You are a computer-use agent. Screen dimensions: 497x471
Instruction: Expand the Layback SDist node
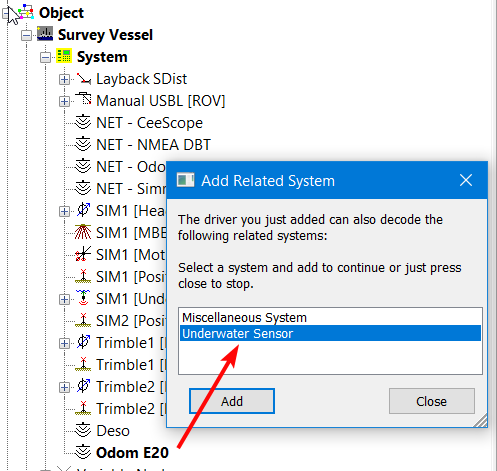coord(64,79)
